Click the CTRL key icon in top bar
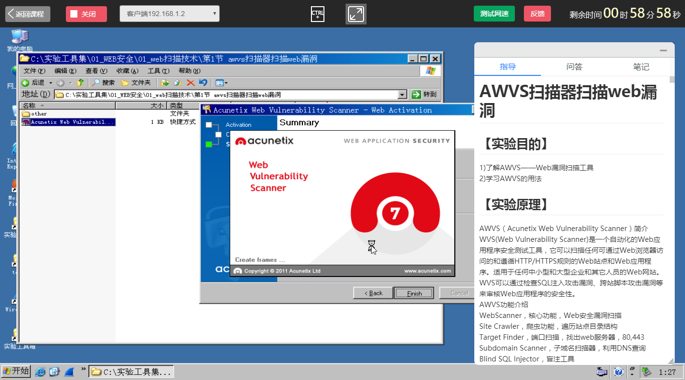685x380 pixels. click(x=318, y=14)
